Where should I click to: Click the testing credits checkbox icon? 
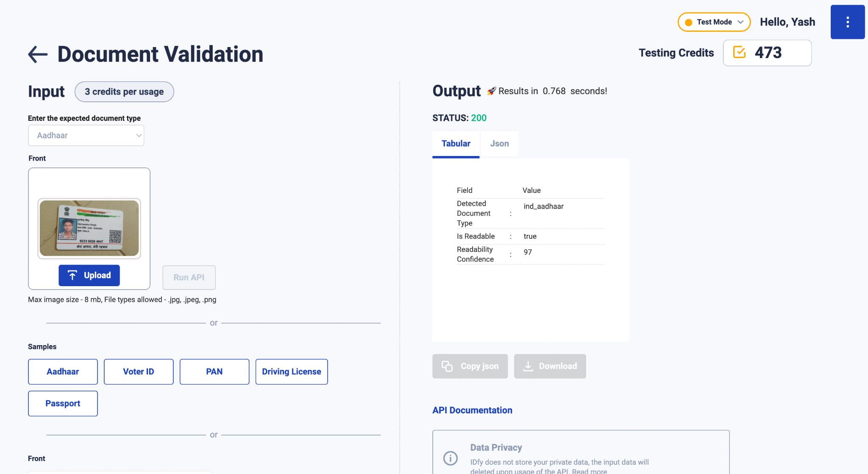point(739,52)
